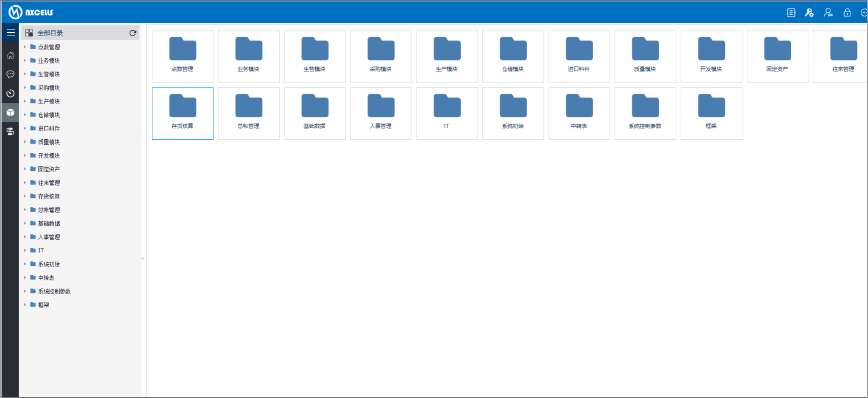Viewport: 868px width, 398px height.
Task: Open the notebook icon in top bar
Action: click(791, 13)
